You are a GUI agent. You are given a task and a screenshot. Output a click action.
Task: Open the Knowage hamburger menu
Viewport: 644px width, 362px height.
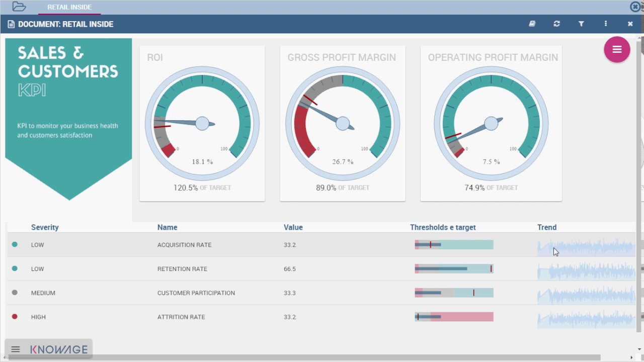pyautogui.click(x=16, y=349)
